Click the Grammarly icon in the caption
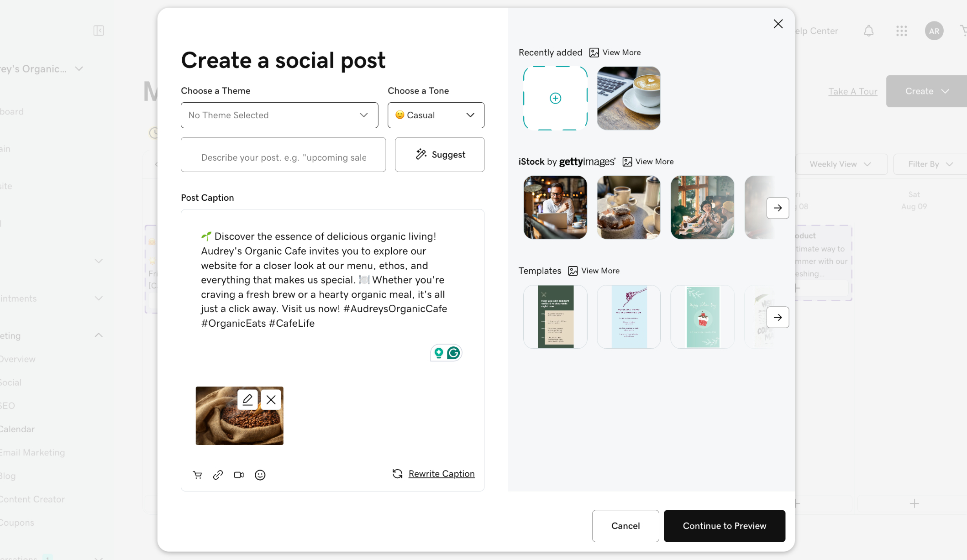The width and height of the screenshot is (967, 560). (453, 353)
